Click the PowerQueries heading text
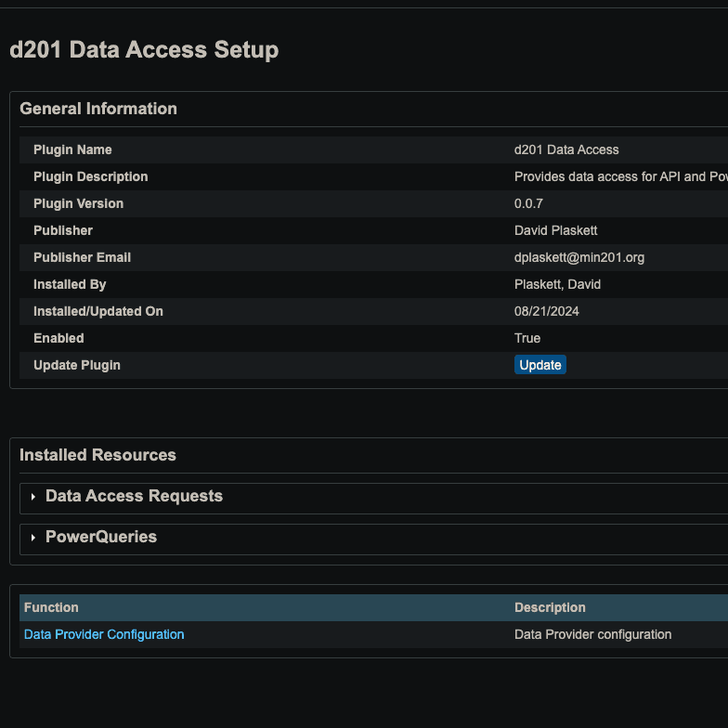Screen dimensions: 728x728 [x=101, y=537]
